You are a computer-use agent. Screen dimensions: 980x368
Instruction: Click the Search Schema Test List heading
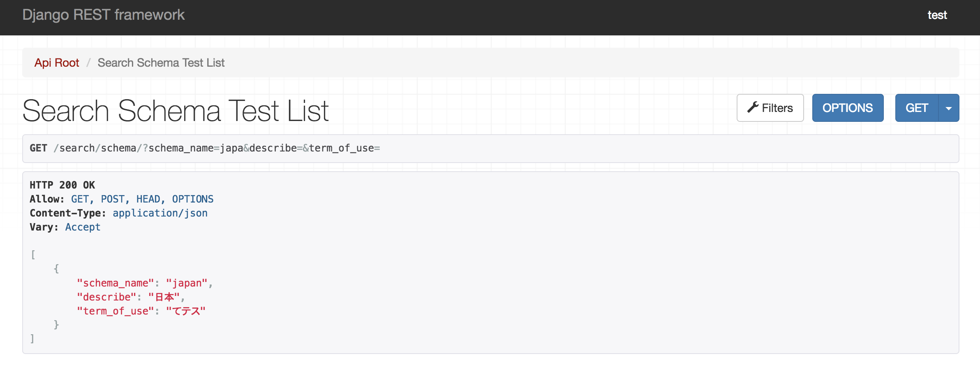pyautogui.click(x=176, y=111)
